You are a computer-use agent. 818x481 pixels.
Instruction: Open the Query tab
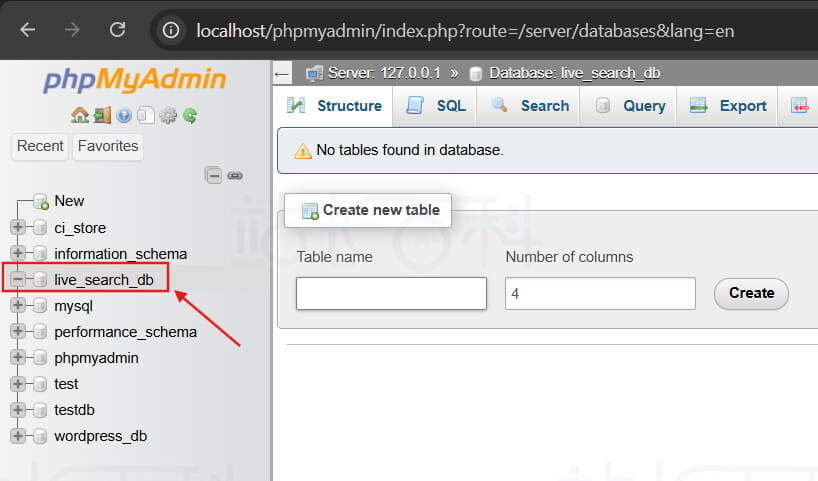pyautogui.click(x=628, y=106)
